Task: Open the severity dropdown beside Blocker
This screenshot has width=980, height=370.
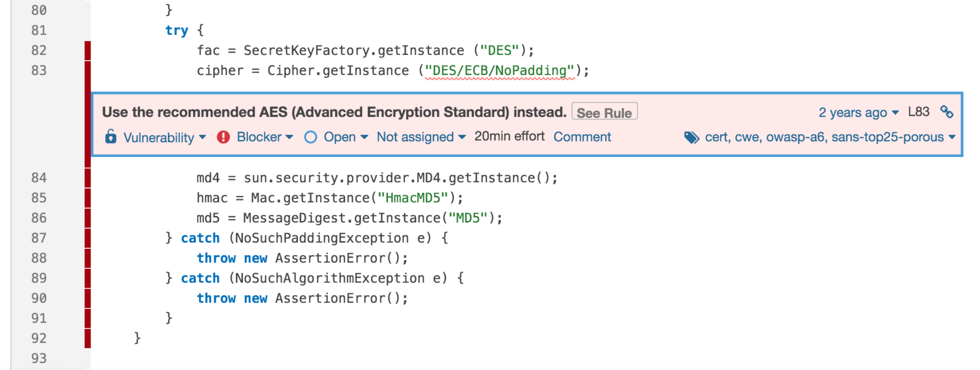Action: click(290, 138)
